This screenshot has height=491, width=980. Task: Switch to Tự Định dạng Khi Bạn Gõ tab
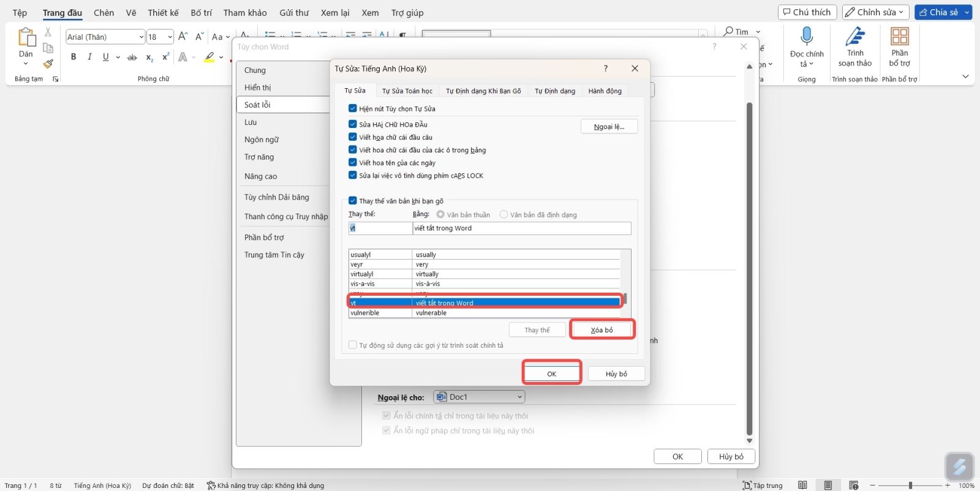click(x=483, y=91)
